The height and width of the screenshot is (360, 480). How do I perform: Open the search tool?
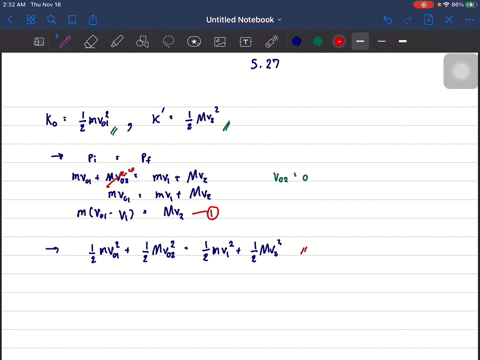click(x=51, y=20)
